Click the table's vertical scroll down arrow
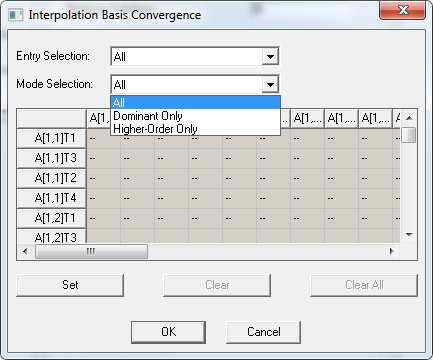The height and width of the screenshot is (360, 433). click(409, 235)
